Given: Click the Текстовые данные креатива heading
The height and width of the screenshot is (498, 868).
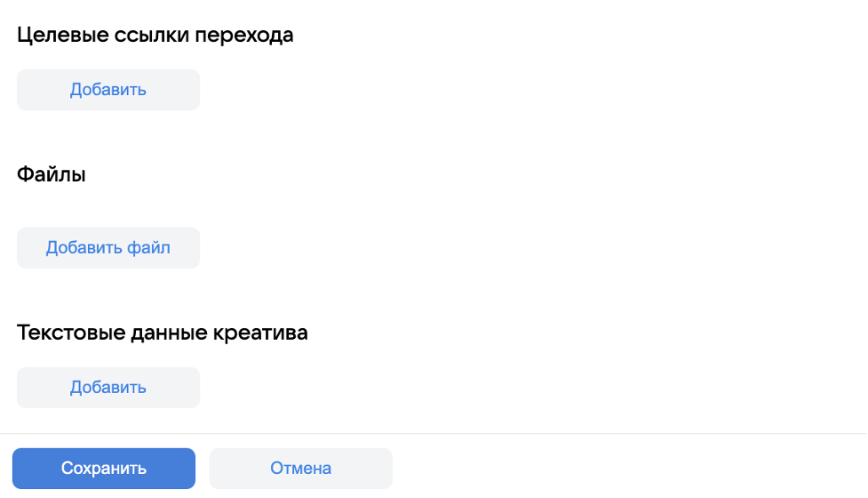Looking at the screenshot, I should (163, 333).
